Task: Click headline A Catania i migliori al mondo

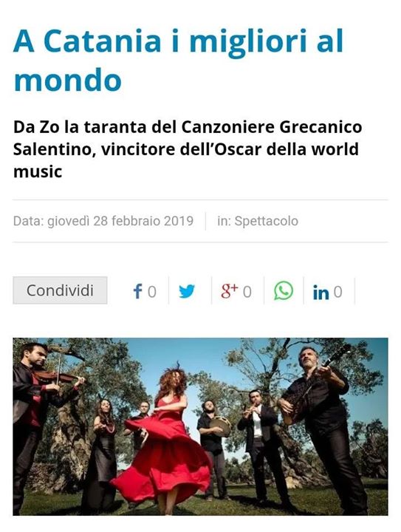Action: click(178, 60)
